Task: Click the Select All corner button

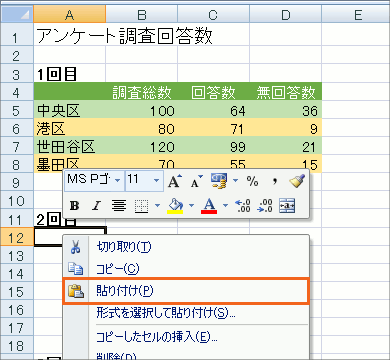Action: click(x=17, y=14)
